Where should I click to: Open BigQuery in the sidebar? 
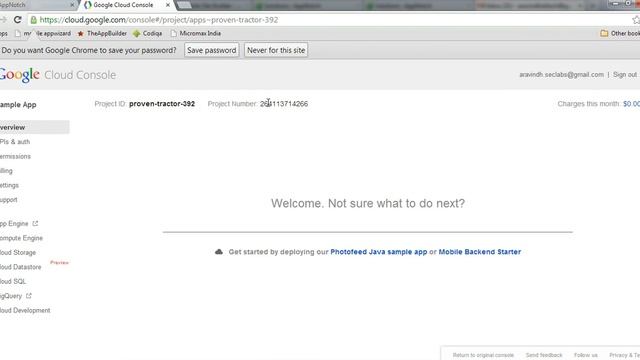[11, 296]
